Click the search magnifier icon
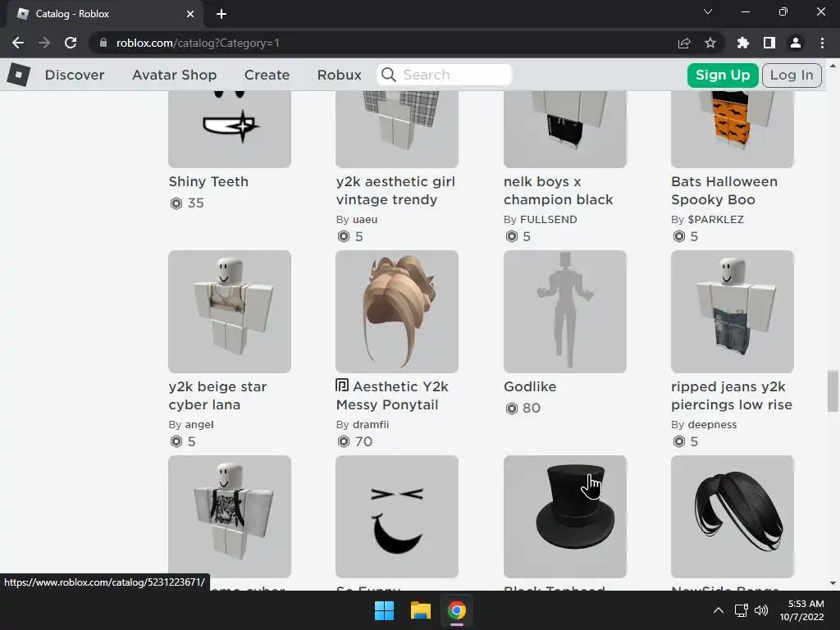The width and height of the screenshot is (840, 630). [389, 75]
